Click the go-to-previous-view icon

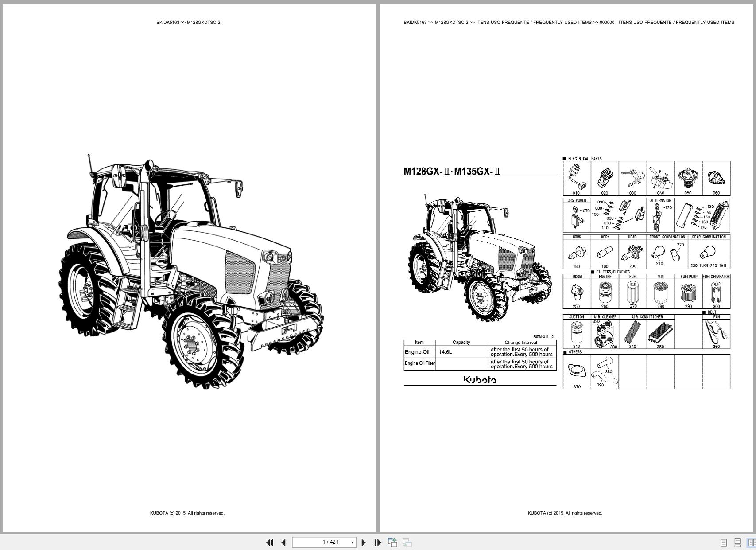392,542
